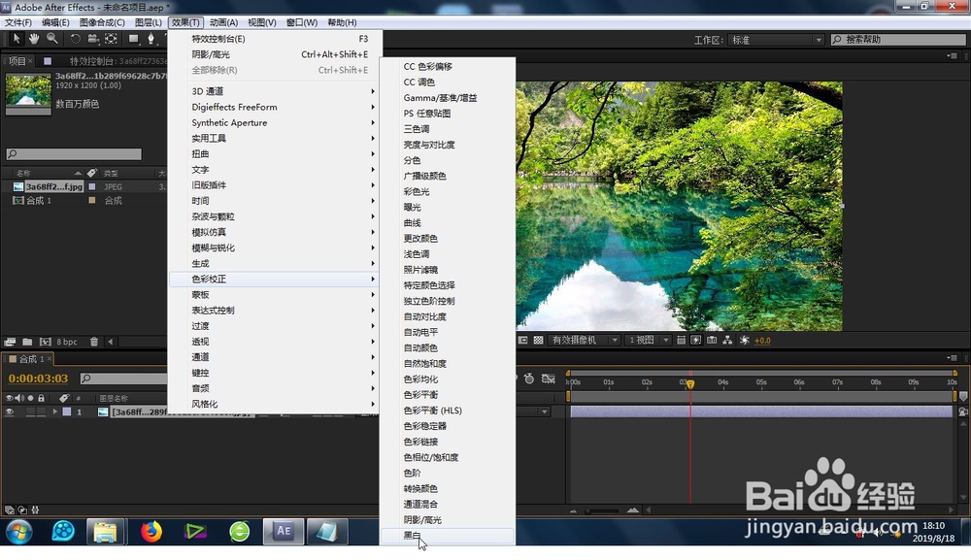Screen dimensions: 971x560
Task: Click the trash icon in the project panel
Action: pyautogui.click(x=94, y=342)
